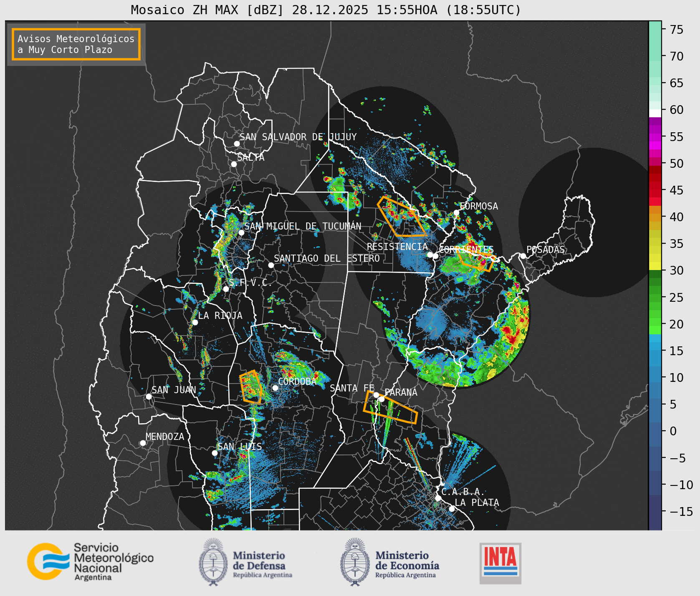Select the San Miguel de Tucumán marker dot
The width and height of the screenshot is (700, 596).
(x=241, y=232)
